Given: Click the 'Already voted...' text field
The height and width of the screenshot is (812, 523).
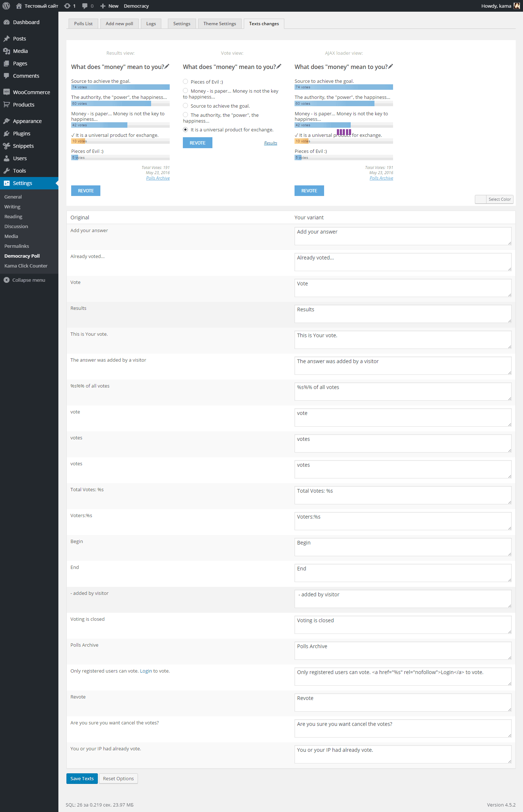Looking at the screenshot, I should (403, 262).
